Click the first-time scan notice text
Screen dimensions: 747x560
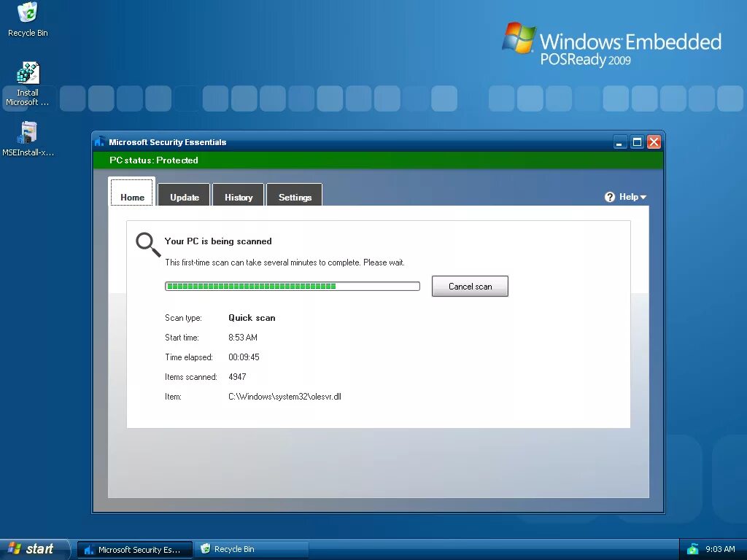click(285, 262)
